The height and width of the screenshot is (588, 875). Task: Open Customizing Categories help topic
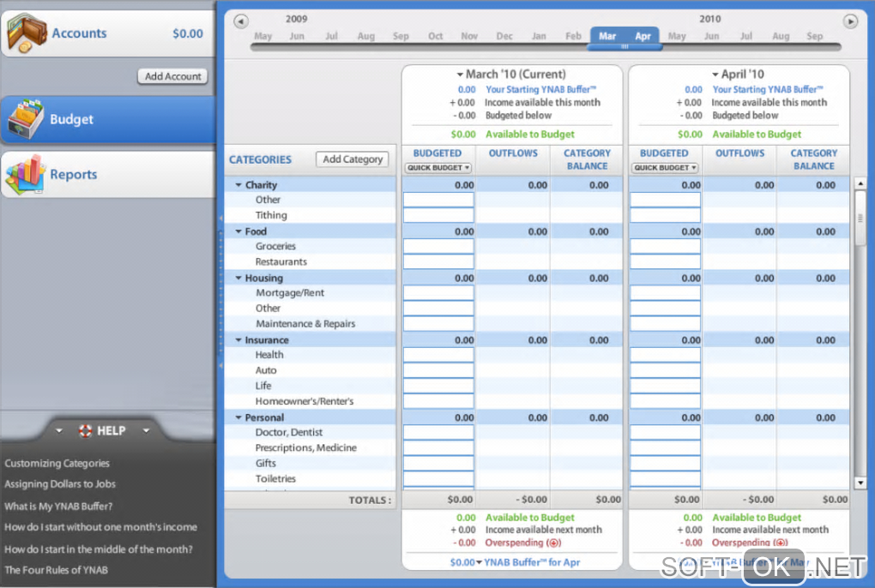[x=57, y=463]
